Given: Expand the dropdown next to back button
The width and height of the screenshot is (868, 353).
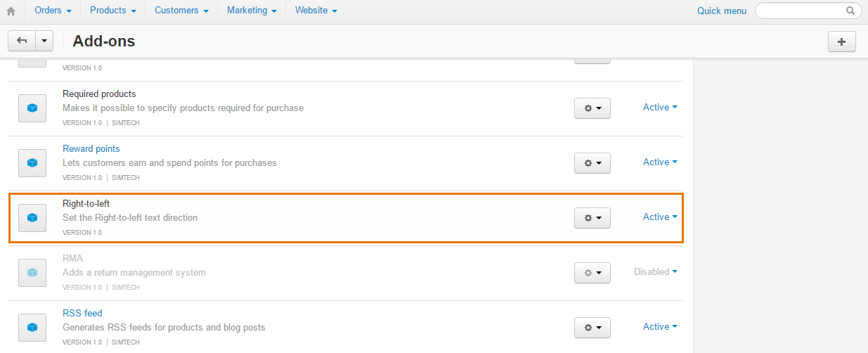Looking at the screenshot, I should [x=44, y=41].
